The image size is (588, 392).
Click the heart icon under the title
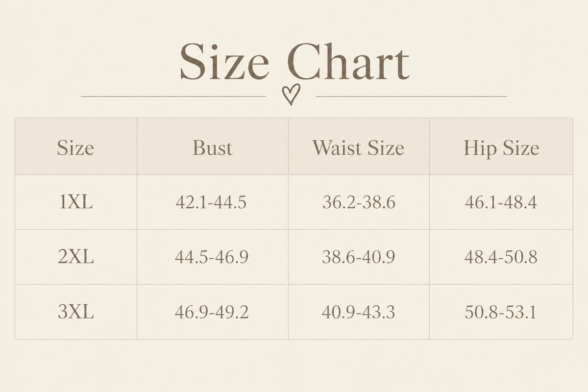292,94
